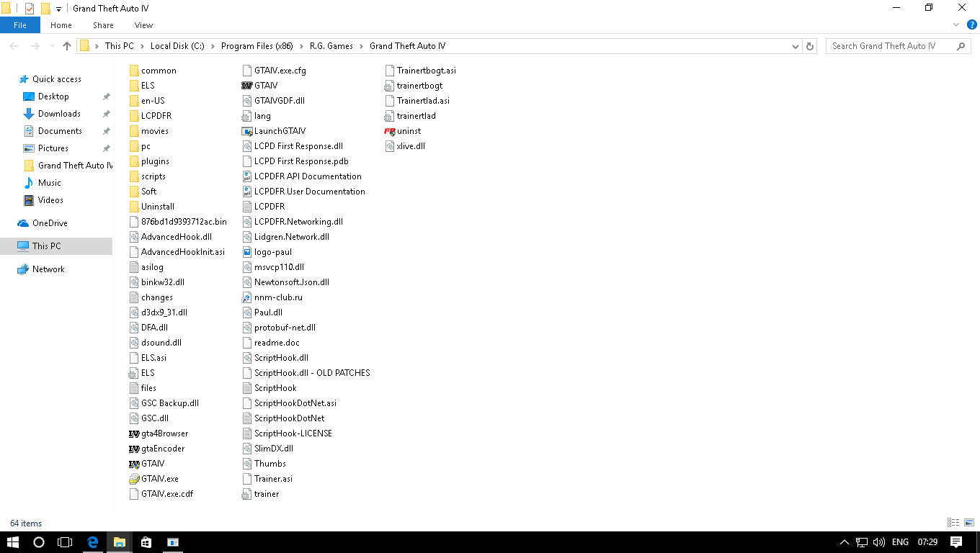Viewport: 980px width, 553px height.
Task: Open Downloads in the navigation pane
Action: tap(59, 114)
